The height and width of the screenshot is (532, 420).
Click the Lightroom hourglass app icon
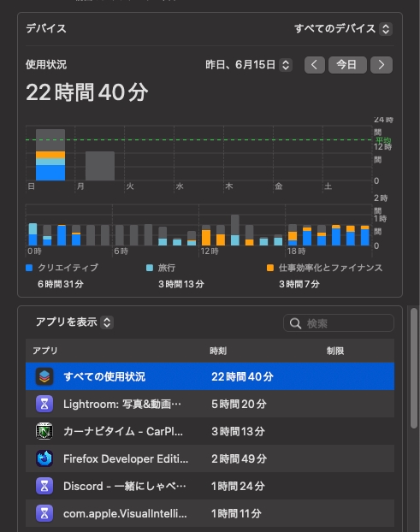[x=44, y=404]
